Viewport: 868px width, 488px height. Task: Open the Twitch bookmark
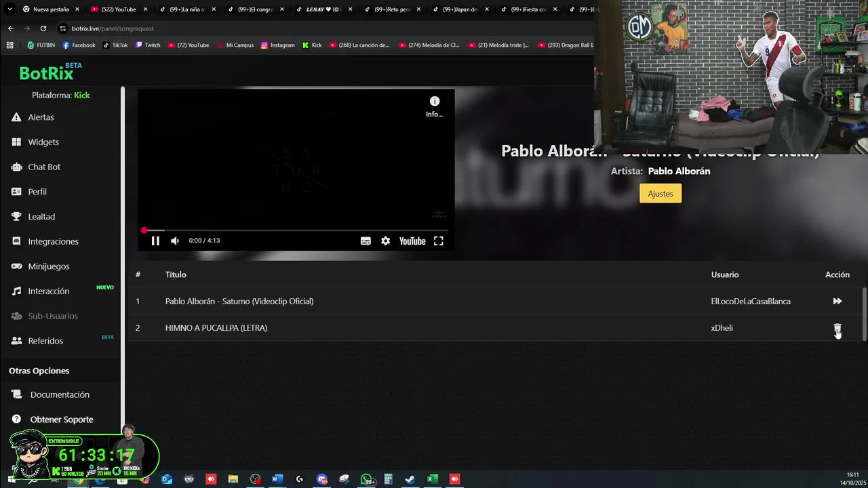coord(148,45)
